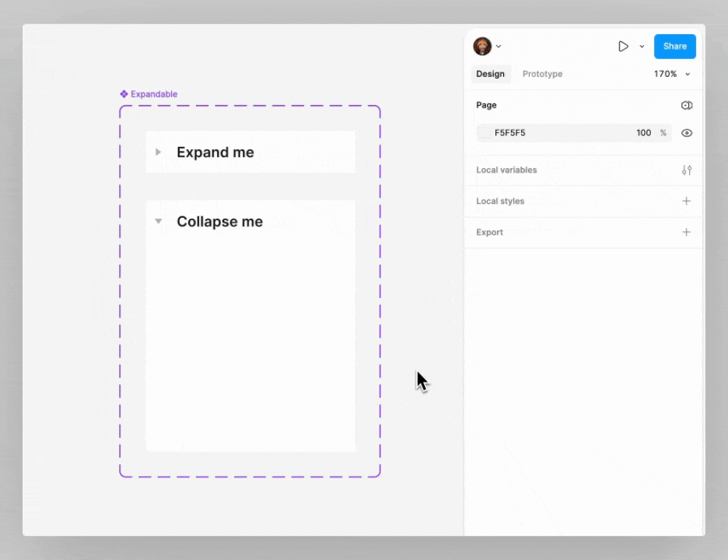728x560 pixels.
Task: Click the Local variables label
Action: tap(506, 170)
